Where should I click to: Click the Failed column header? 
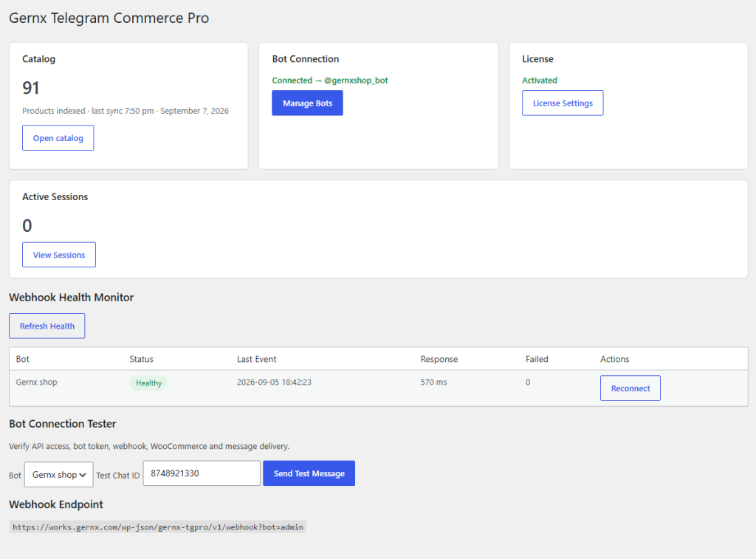[x=537, y=359]
